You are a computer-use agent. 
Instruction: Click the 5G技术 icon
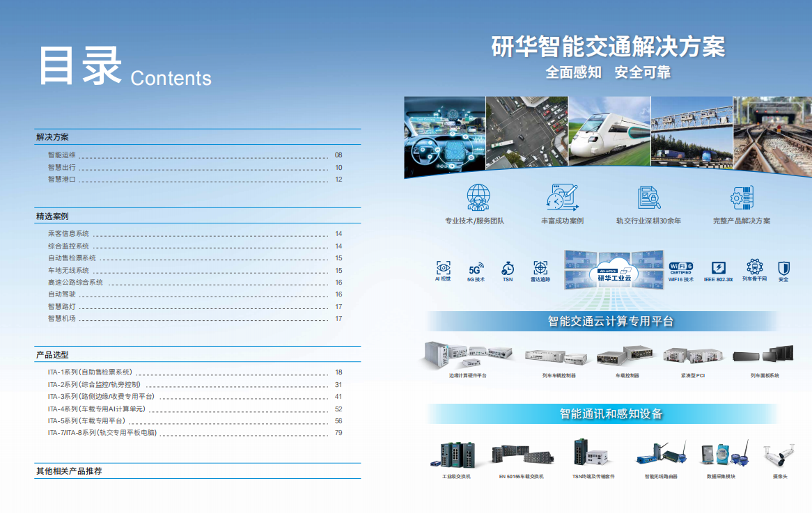click(476, 269)
